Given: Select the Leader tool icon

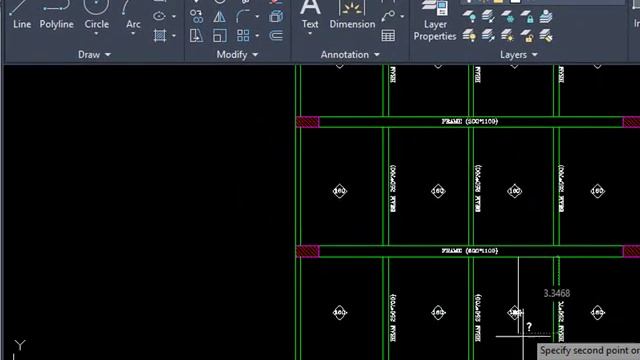Looking at the screenshot, I should pyautogui.click(x=388, y=16).
